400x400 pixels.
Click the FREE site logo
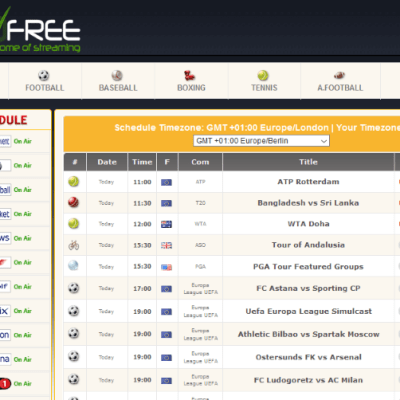(40, 31)
